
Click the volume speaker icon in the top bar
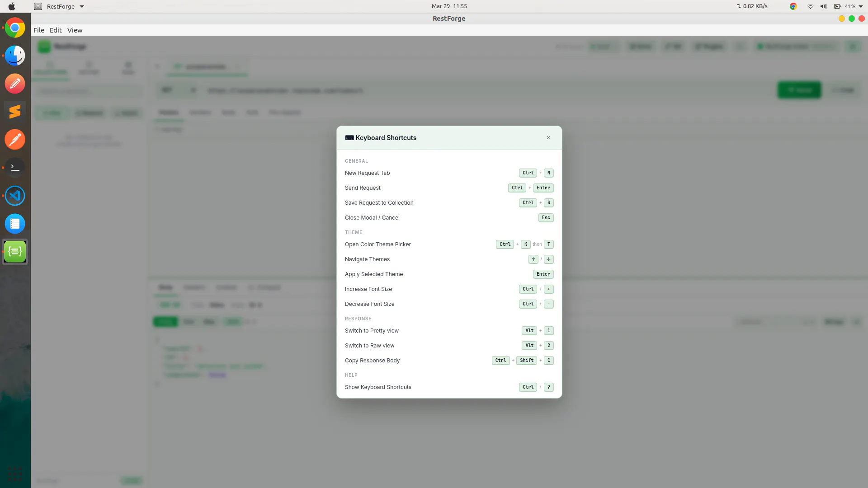(824, 6)
